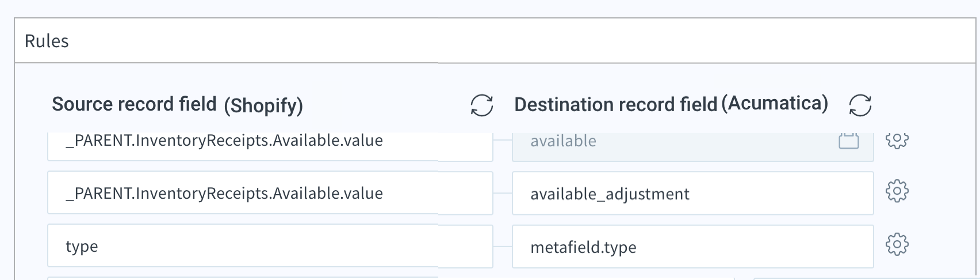
Task: Click the "Source record field" column heading
Action: pos(134,104)
